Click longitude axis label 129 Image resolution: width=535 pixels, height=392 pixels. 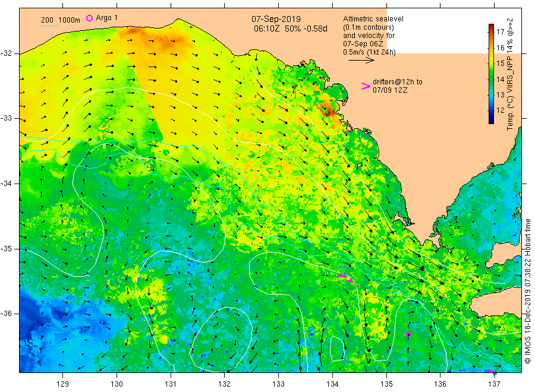[x=63, y=384]
